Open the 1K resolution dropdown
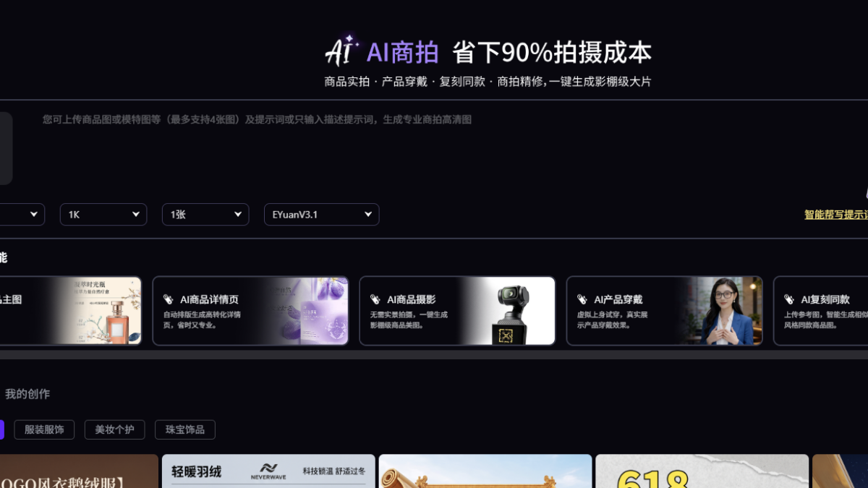 [103, 215]
